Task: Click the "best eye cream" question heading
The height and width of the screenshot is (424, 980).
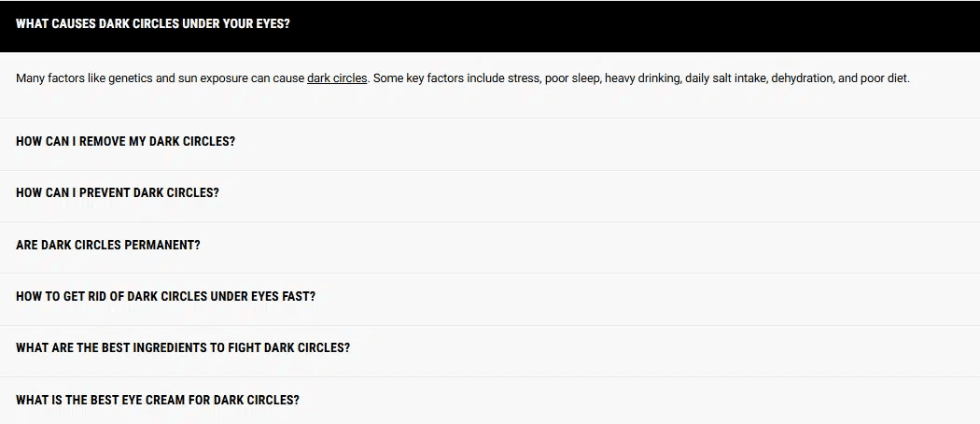Action: pos(158,401)
